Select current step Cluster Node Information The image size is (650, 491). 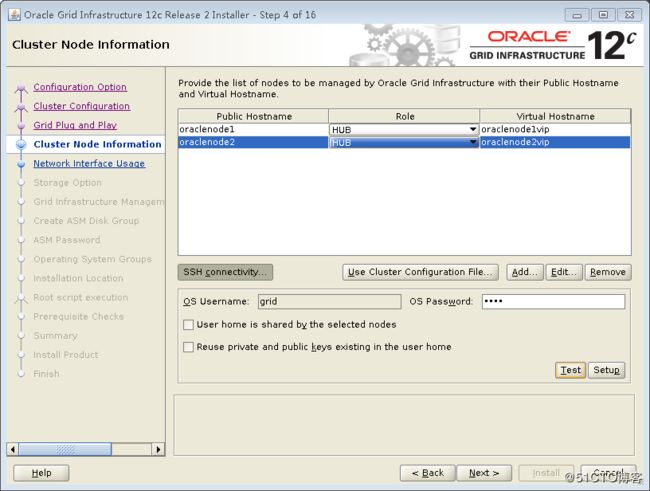point(97,144)
